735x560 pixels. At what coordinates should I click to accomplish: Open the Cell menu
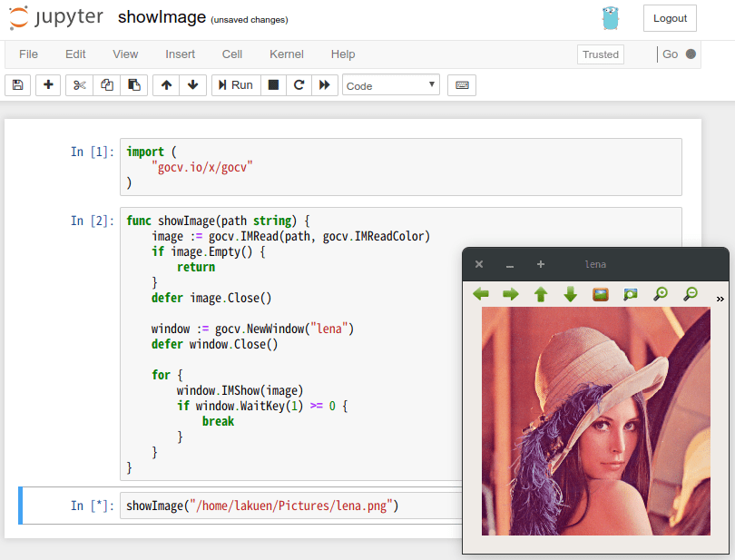pyautogui.click(x=232, y=54)
